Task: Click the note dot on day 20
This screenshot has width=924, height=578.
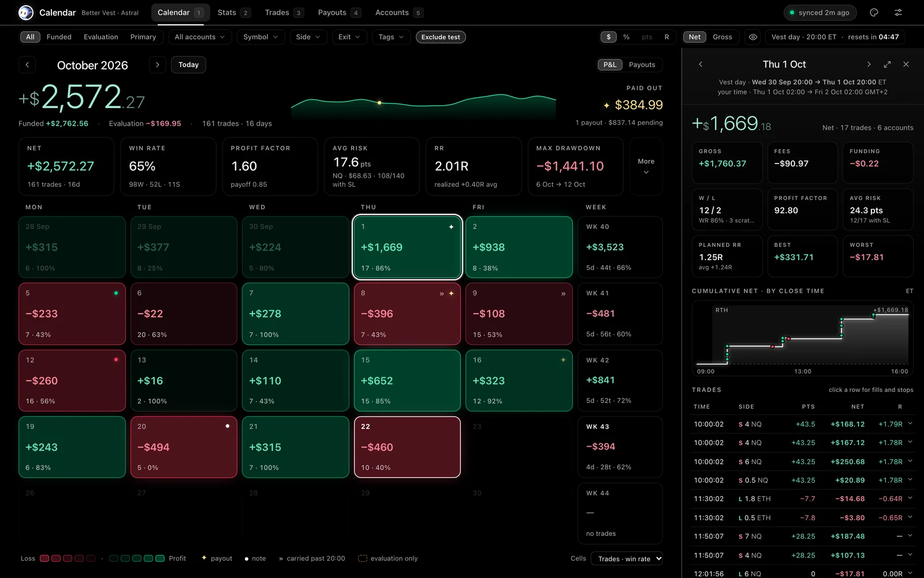Action: click(228, 426)
